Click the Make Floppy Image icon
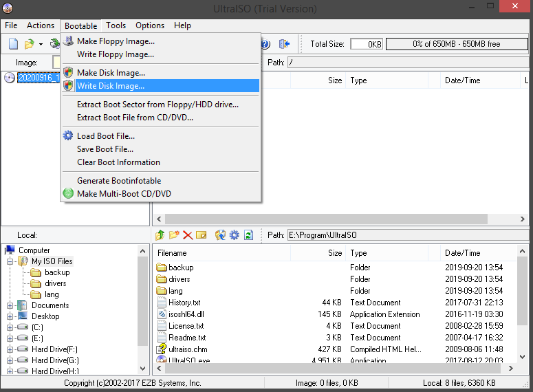Image resolution: width=533 pixels, height=392 pixels. (x=68, y=41)
